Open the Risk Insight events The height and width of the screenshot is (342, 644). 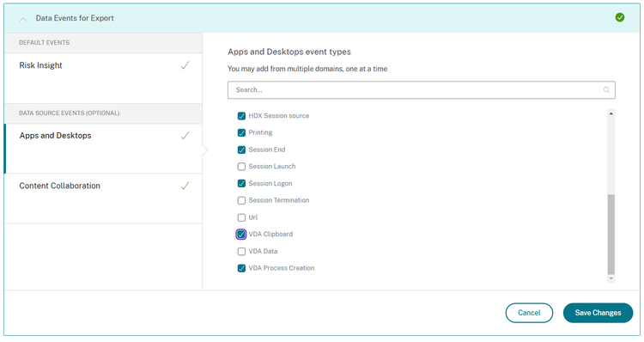click(103, 78)
